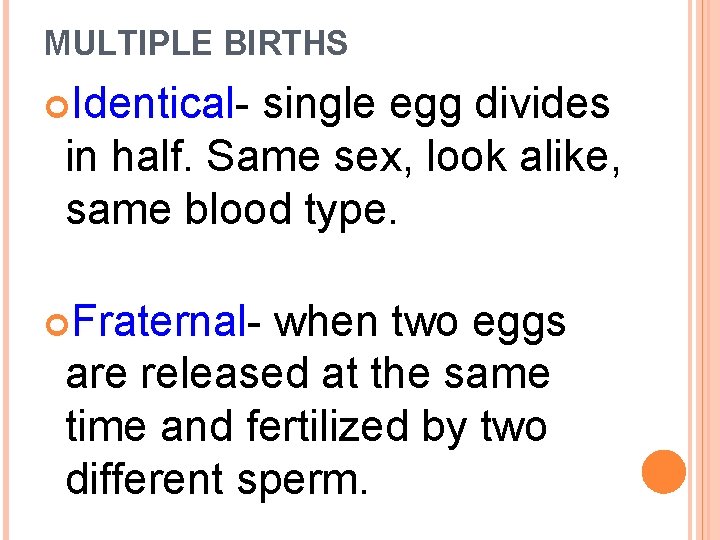
Task: Click the striped border on the right edge
Action: [705, 270]
